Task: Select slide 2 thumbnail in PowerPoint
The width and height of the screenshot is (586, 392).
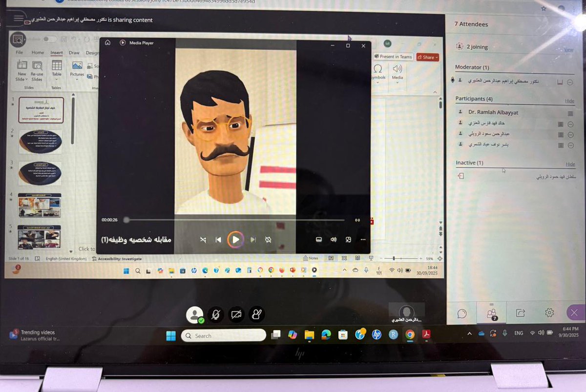Action: (x=40, y=142)
